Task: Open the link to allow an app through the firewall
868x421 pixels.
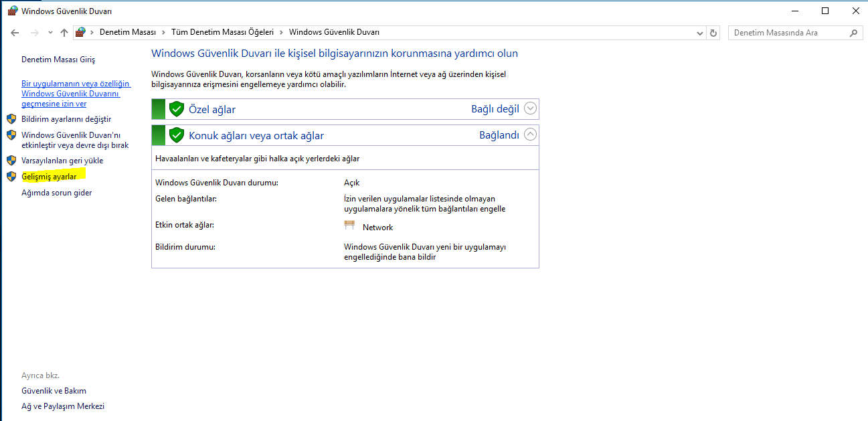Action: click(76, 94)
